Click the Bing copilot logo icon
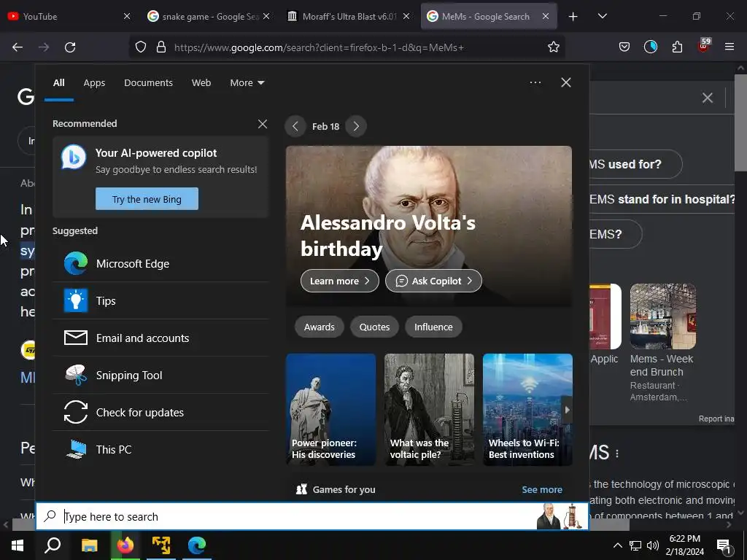The width and height of the screenshot is (747, 560). tap(74, 157)
